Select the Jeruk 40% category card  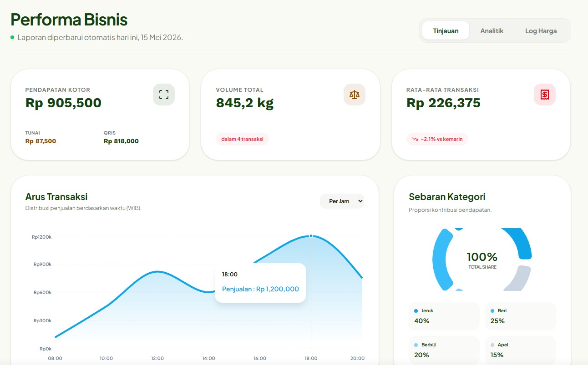[x=444, y=316]
